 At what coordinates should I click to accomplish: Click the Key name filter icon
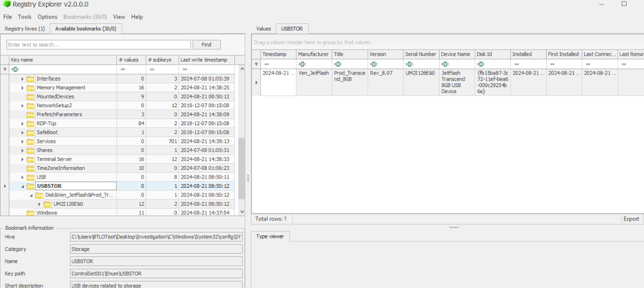pos(15,69)
